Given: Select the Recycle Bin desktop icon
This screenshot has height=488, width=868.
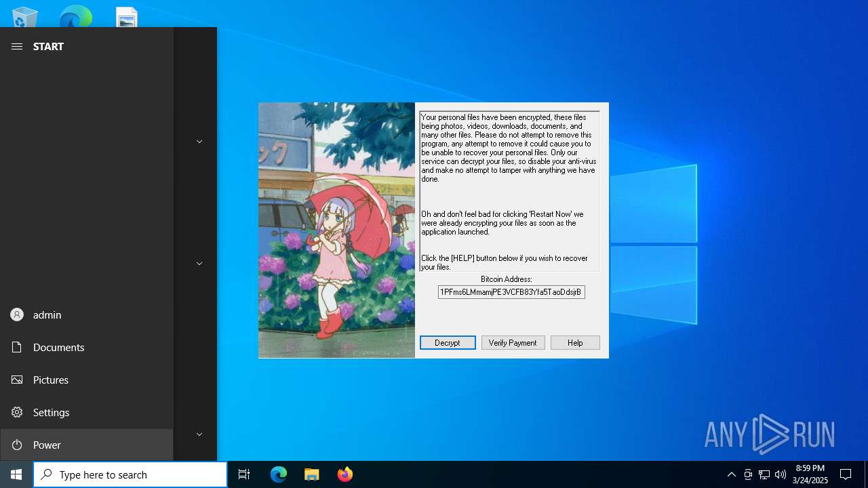Looking at the screenshot, I should click(25, 18).
